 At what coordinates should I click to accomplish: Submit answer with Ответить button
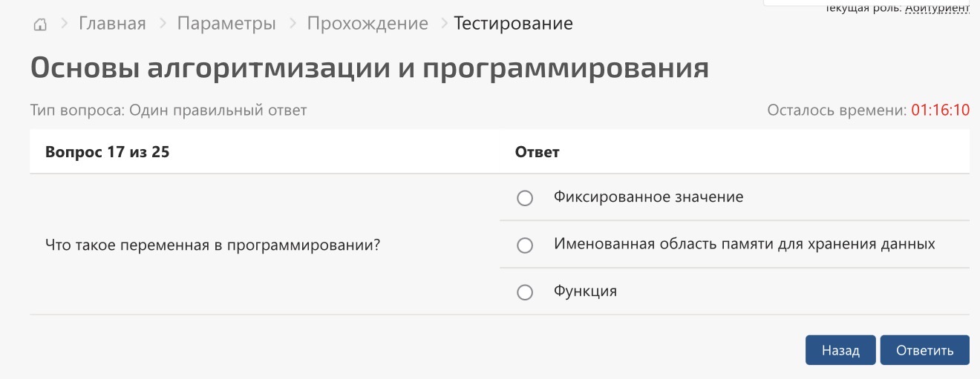click(x=925, y=350)
